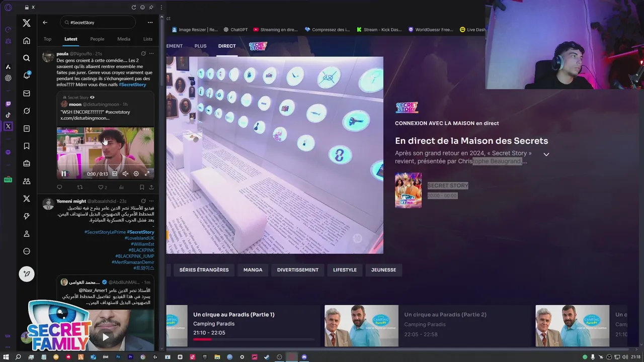This screenshot has height=362, width=644.
Task: Open X Messages envelope icon
Action: (27, 93)
